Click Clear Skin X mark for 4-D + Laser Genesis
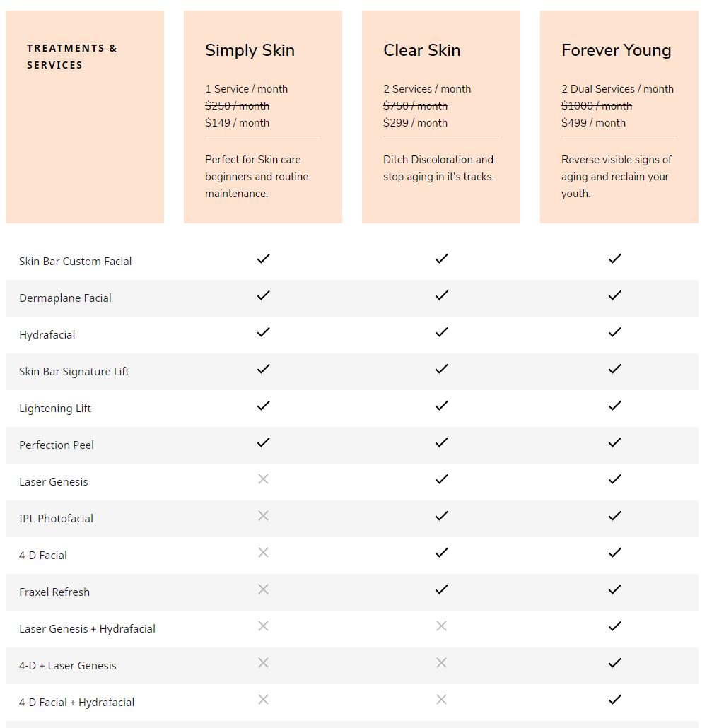The height and width of the screenshot is (728, 707). [441, 663]
